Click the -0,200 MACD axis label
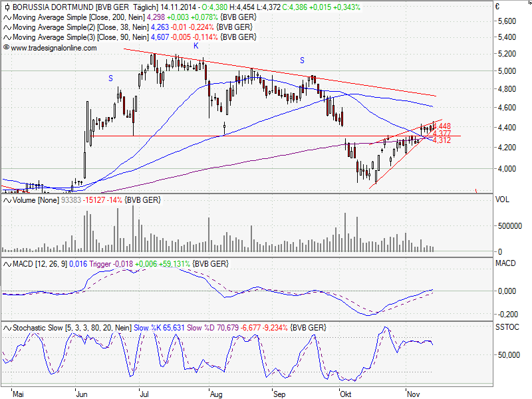 click(x=507, y=315)
